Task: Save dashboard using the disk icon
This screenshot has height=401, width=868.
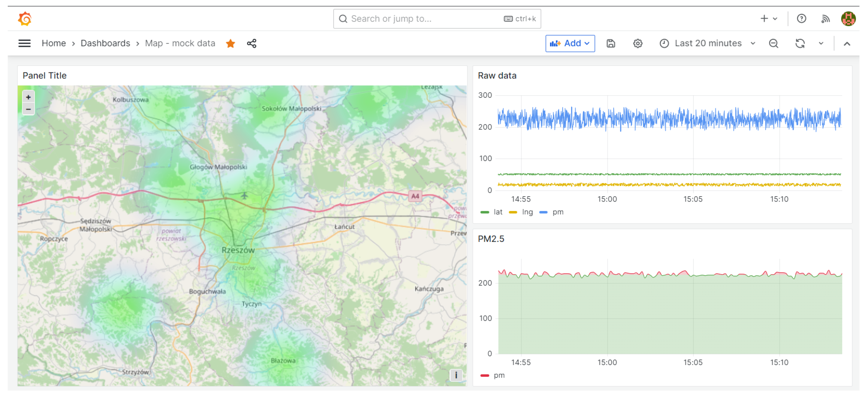Action: click(611, 43)
